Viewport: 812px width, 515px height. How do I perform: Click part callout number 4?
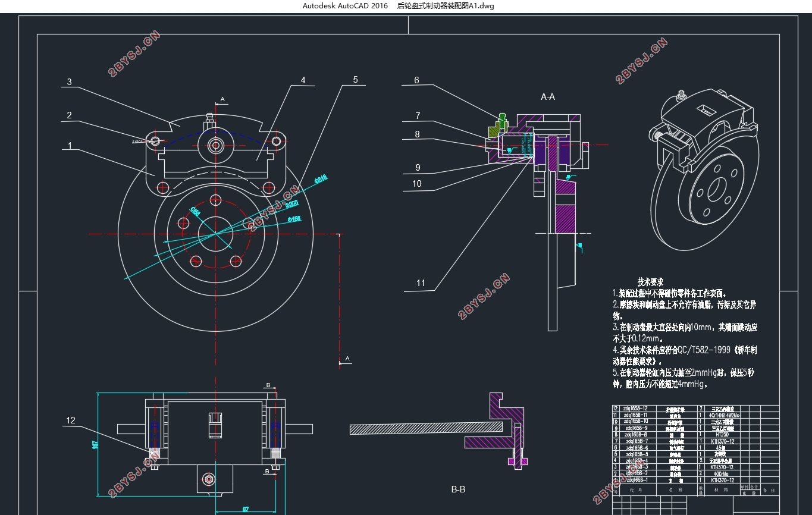(x=303, y=80)
